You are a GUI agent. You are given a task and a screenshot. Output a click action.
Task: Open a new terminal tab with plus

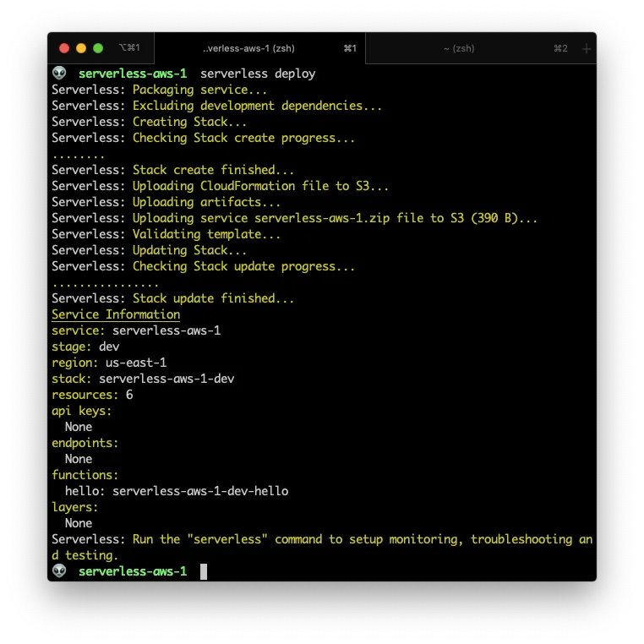pyautogui.click(x=586, y=48)
